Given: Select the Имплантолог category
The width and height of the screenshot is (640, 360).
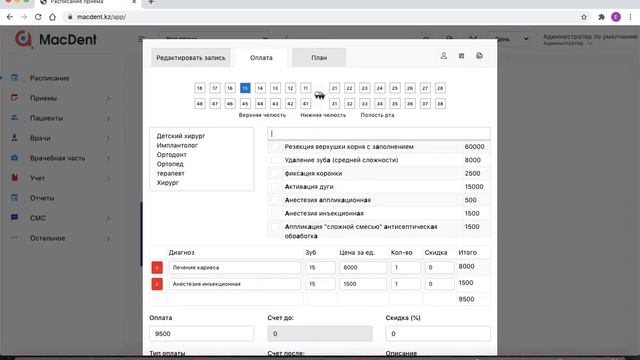Looking at the screenshot, I should tap(177, 145).
